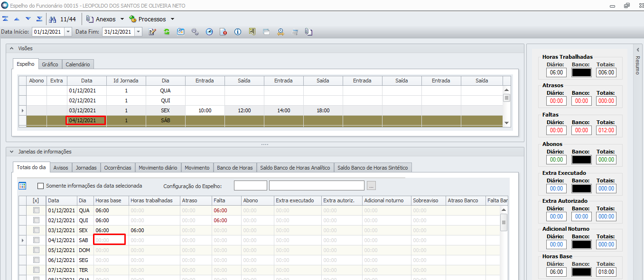644x280 pixels.
Task: Collapse the Visões panel
Action: [12, 48]
